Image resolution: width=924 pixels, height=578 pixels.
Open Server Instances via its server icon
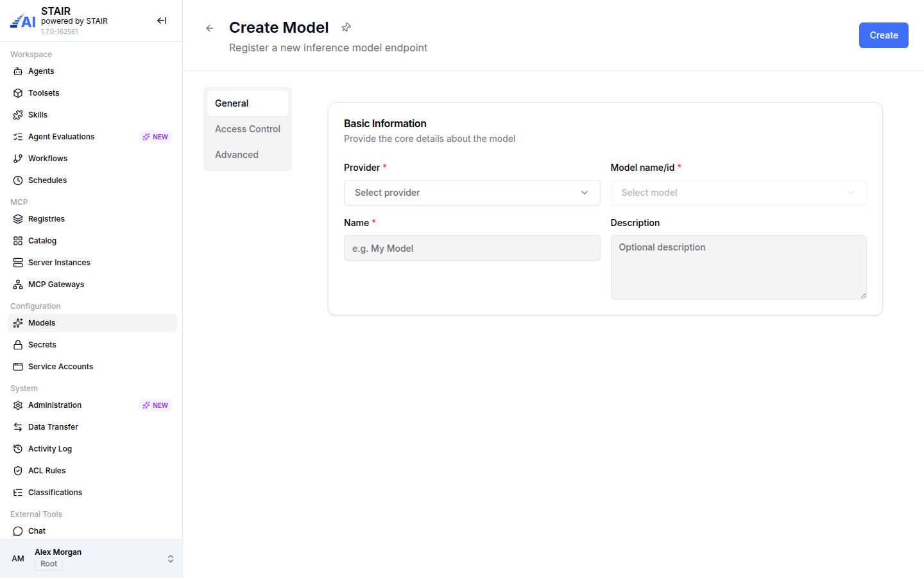18,263
